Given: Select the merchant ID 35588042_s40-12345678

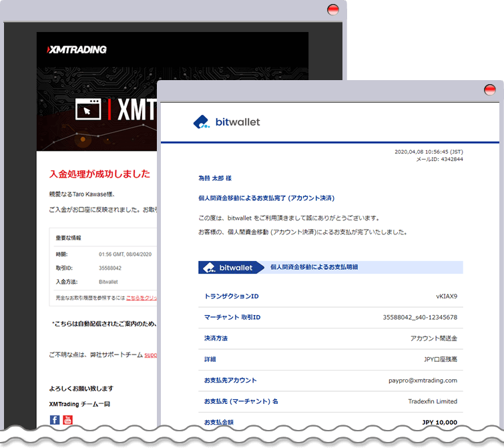Looking at the screenshot, I should (x=420, y=317).
